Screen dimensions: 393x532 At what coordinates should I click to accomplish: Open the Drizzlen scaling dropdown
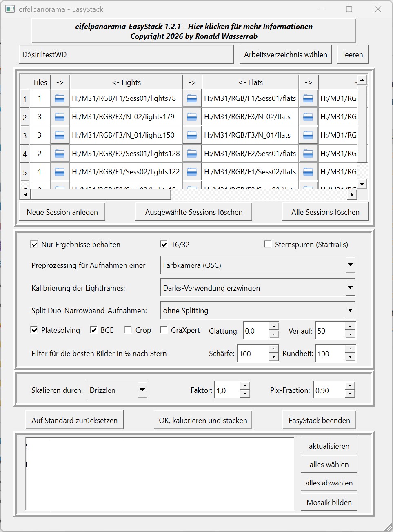142,390
